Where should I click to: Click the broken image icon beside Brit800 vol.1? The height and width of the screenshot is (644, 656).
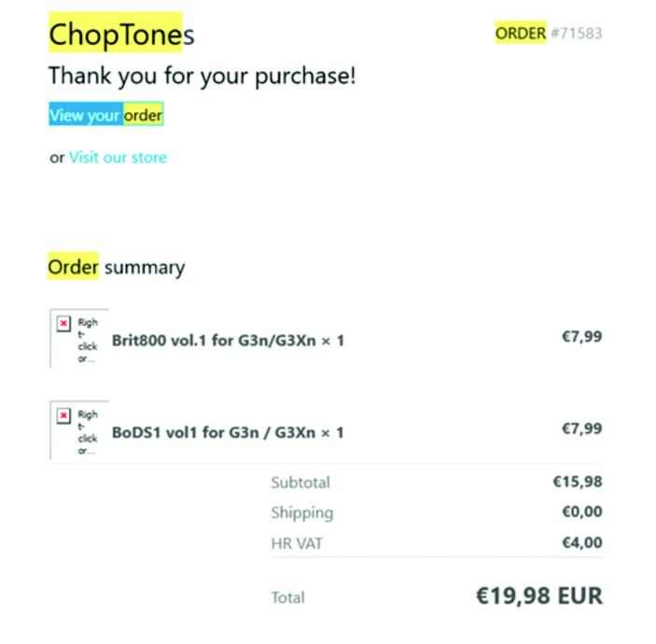pos(63,323)
